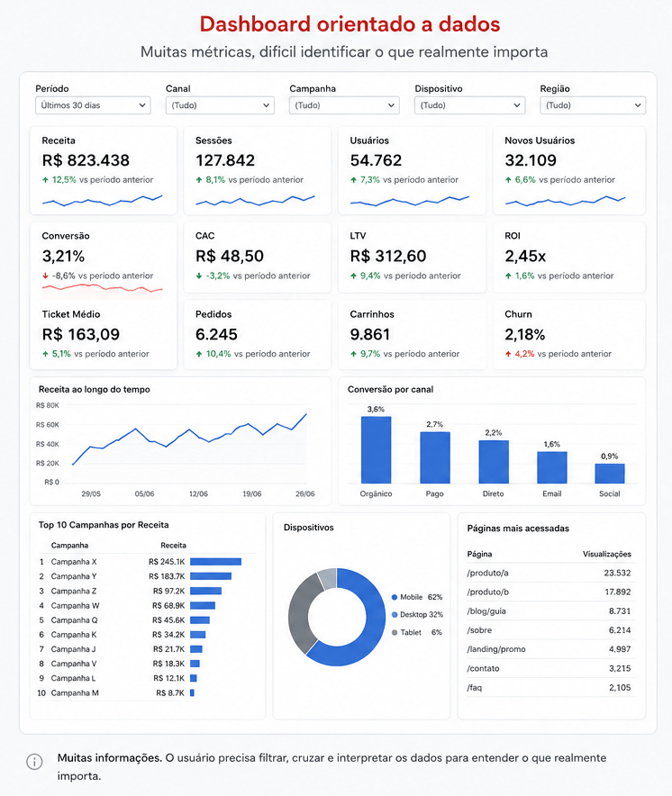Click the green down arrow in CAC card
Viewport: 672px width, 796px height.
click(199, 276)
